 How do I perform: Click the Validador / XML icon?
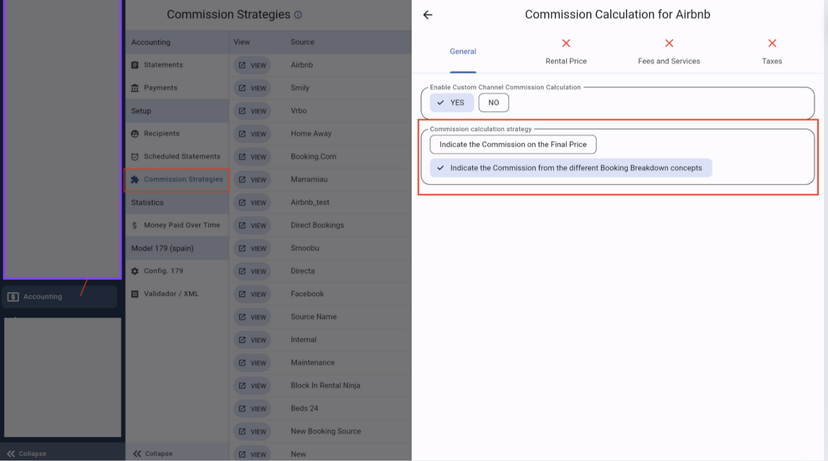coord(135,294)
